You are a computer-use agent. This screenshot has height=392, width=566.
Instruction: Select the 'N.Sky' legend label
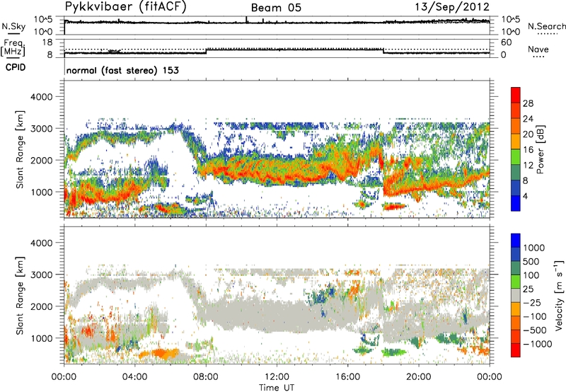pyautogui.click(x=13, y=27)
